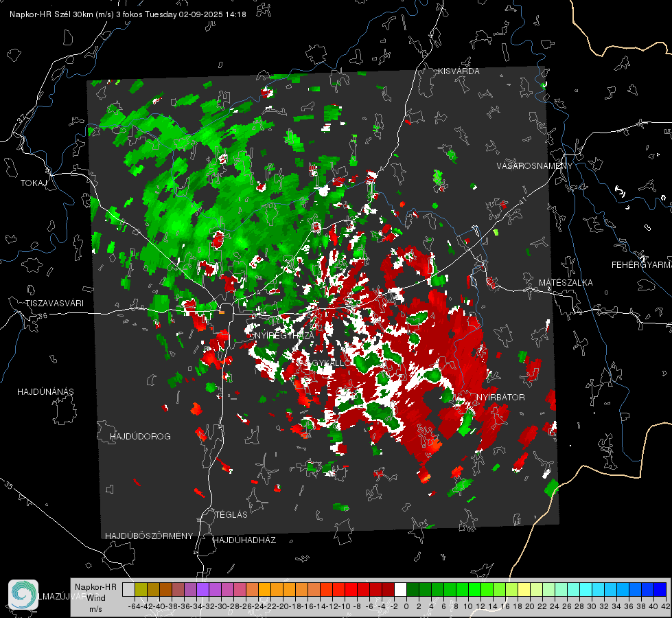Click the timestamp 'Tuesday 02-09-2025 14:18'

(x=196, y=14)
